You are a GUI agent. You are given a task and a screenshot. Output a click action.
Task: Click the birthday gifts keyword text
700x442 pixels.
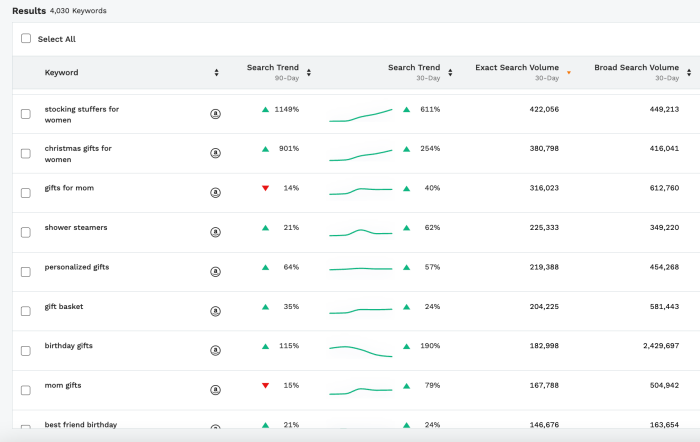click(69, 346)
